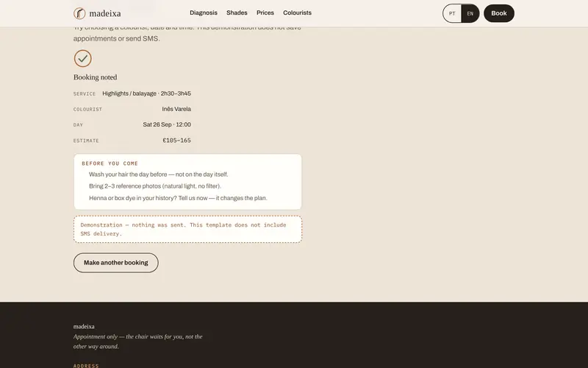Open the Prices nav item
Viewport: 588px width, 368px height.
[x=265, y=13]
